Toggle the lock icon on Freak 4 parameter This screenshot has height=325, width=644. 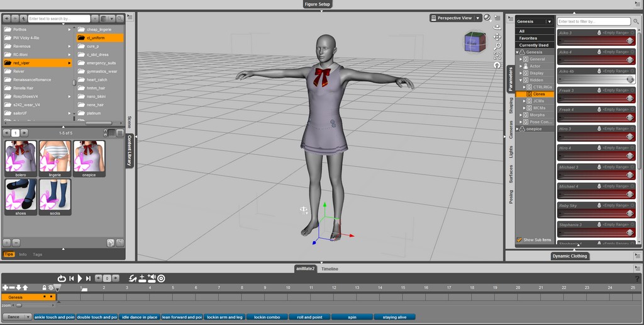[x=599, y=110]
